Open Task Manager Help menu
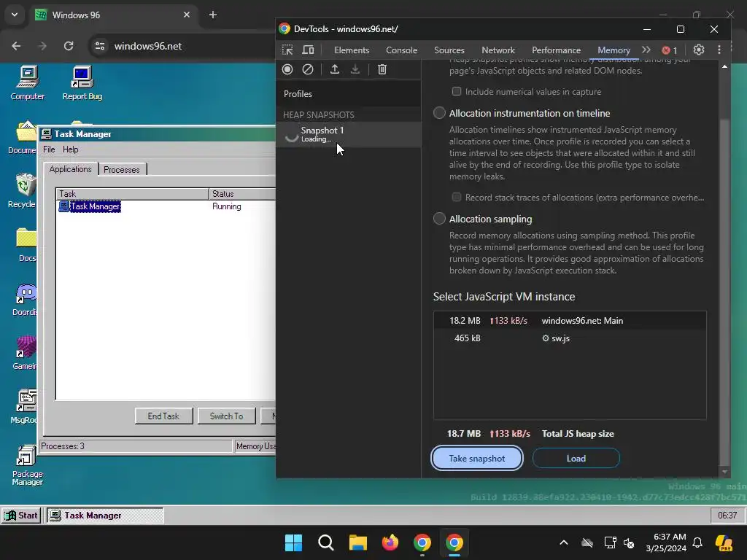Image resolution: width=747 pixels, height=560 pixels. coord(71,149)
